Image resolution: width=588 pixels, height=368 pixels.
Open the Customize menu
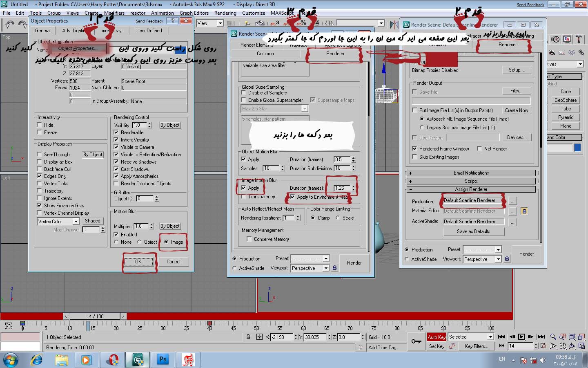click(x=253, y=13)
